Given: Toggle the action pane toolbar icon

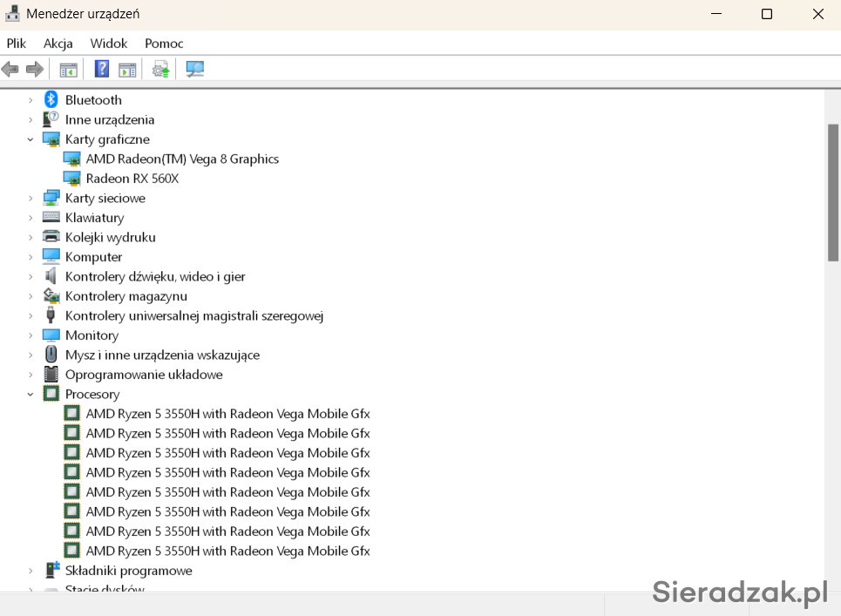Looking at the screenshot, I should [x=127, y=70].
